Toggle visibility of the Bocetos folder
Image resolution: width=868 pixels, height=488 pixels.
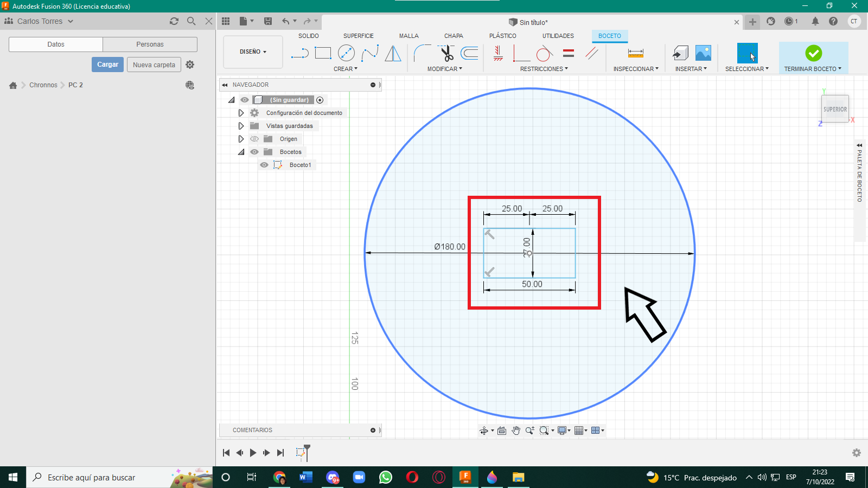[254, 152]
